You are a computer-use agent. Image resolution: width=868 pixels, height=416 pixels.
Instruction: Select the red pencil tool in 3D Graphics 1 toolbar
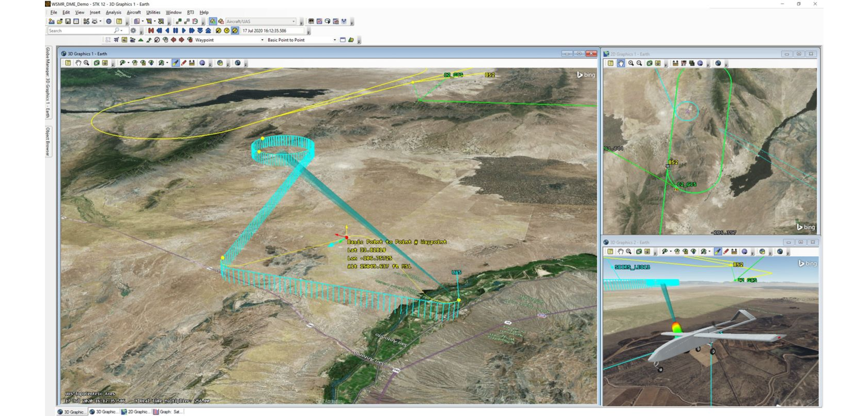[183, 63]
